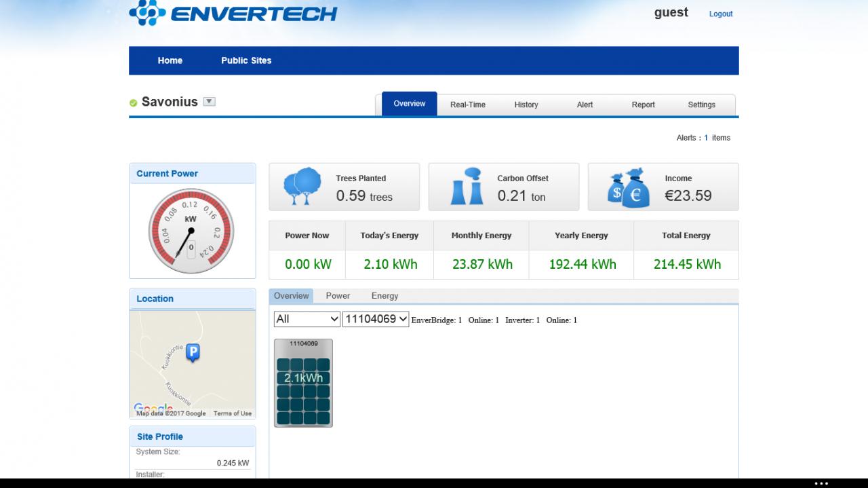The height and width of the screenshot is (488, 868).
Task: Select the Overview main tab
Action: (410, 104)
